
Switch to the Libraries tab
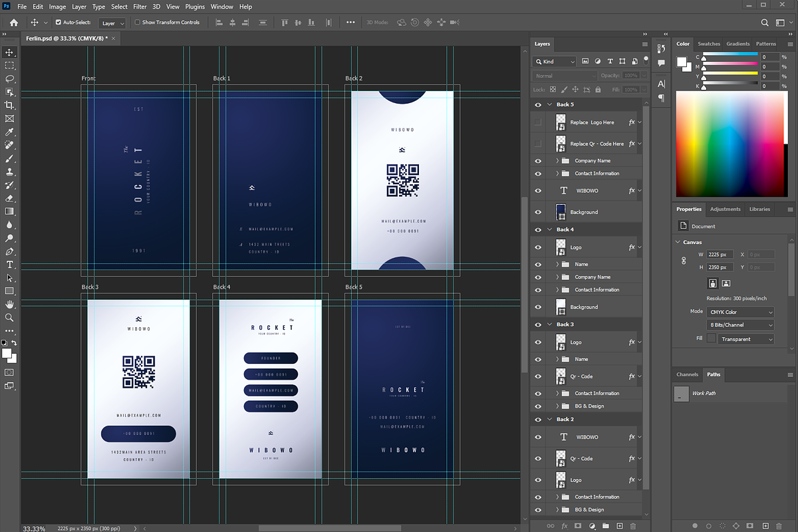[759, 209]
